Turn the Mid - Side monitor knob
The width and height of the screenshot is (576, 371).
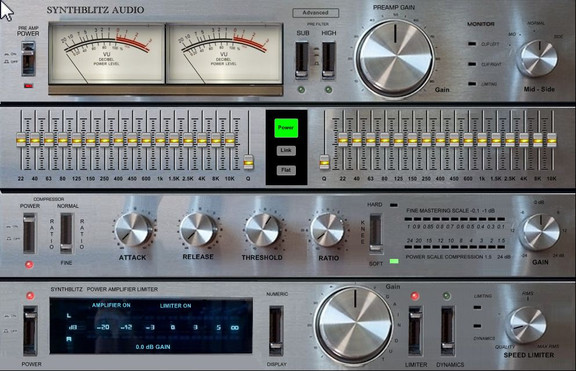pyautogui.click(x=537, y=59)
